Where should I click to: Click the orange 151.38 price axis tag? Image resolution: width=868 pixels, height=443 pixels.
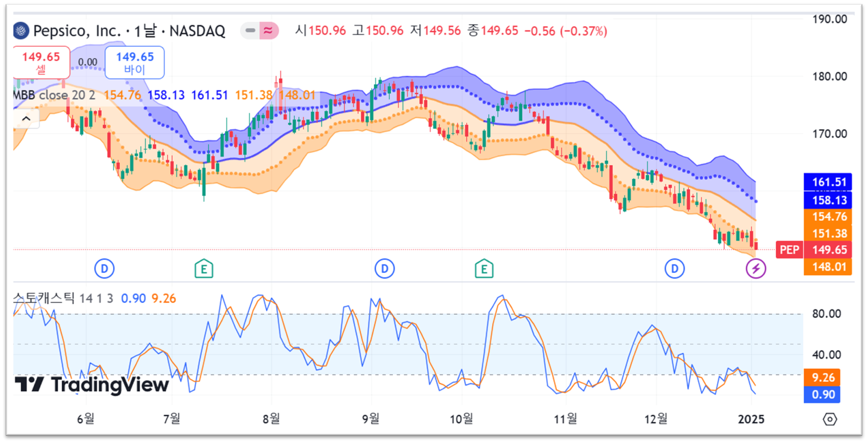[829, 234]
